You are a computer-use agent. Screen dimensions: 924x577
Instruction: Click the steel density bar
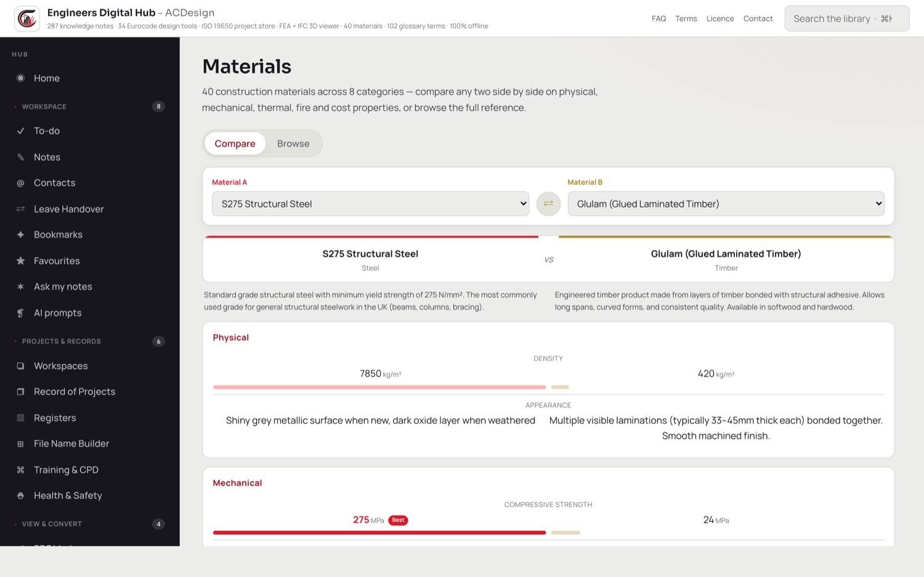(379, 387)
